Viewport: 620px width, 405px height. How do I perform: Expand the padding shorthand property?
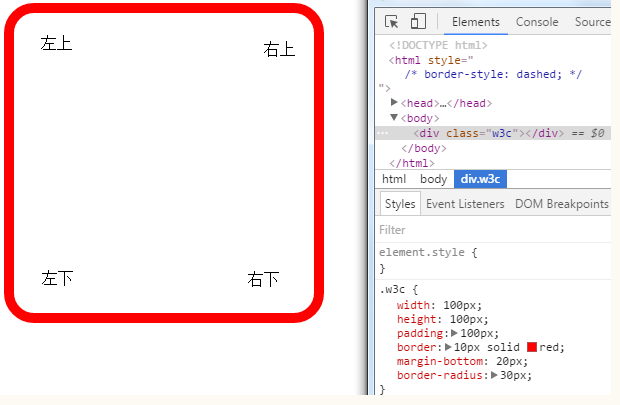454,333
